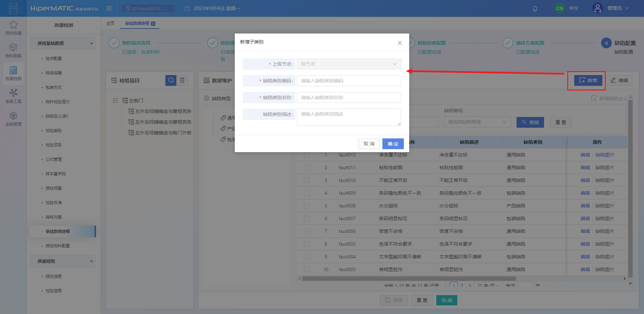Click the calendar icon beside the date
Viewport: 644px width, 314px height.
tap(187, 8)
